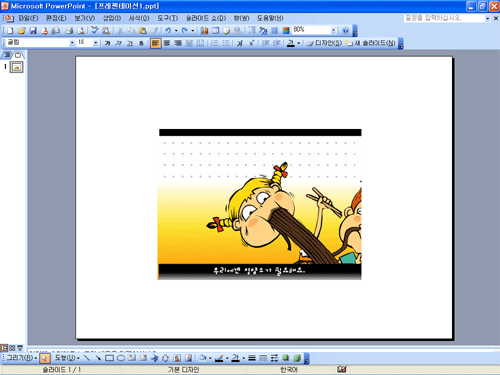Click the help question input field
Image resolution: width=500 pixels, height=375 pixels.
click(x=444, y=18)
